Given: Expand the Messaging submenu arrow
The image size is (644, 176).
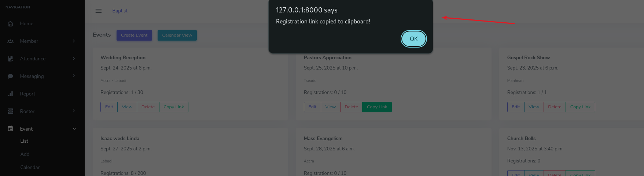Looking at the screenshot, I should [x=74, y=76].
